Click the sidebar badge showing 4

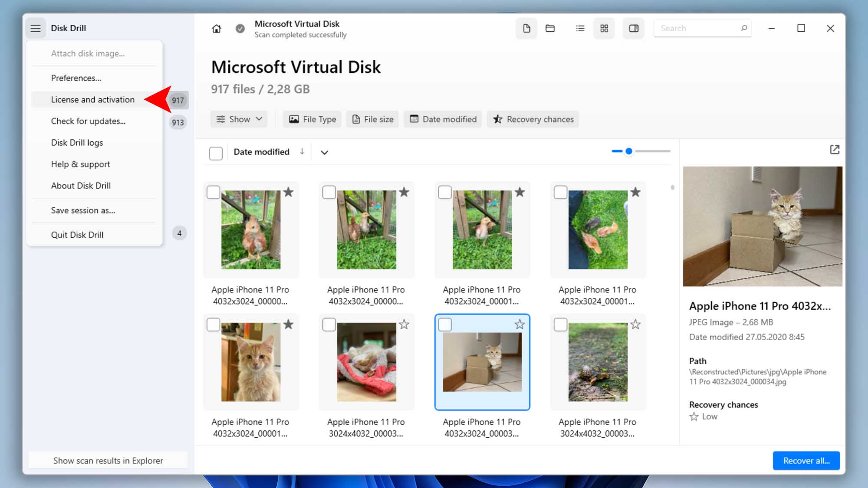(x=179, y=233)
